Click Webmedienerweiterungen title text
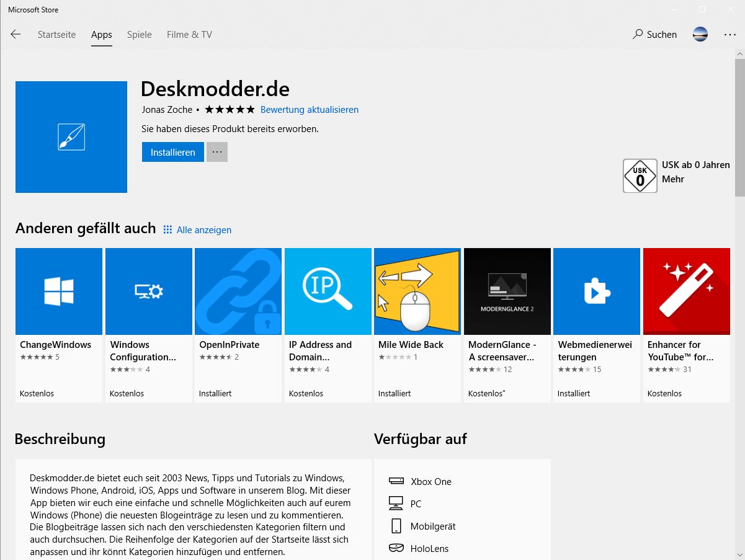The height and width of the screenshot is (560, 745). 595,351
